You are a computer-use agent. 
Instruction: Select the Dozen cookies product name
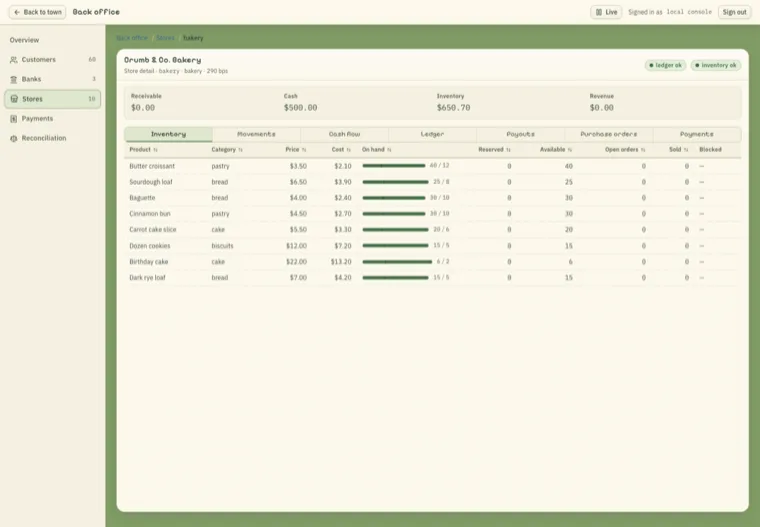[150, 246]
